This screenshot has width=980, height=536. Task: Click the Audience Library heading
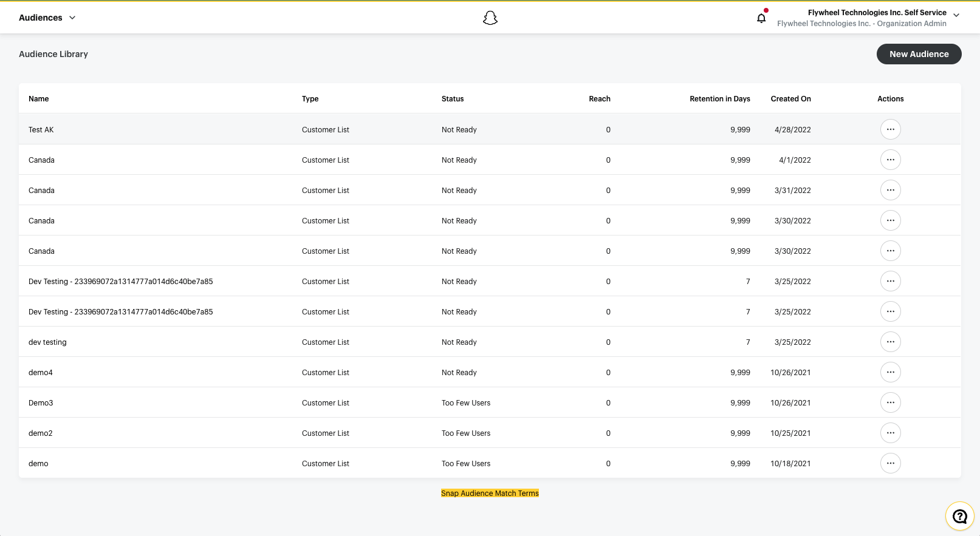pos(53,54)
